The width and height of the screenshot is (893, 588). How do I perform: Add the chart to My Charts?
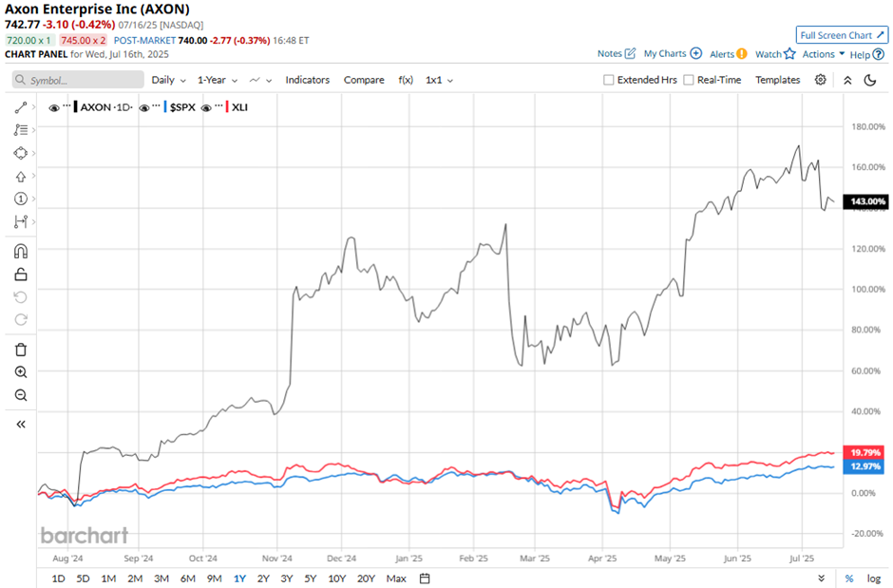point(673,53)
